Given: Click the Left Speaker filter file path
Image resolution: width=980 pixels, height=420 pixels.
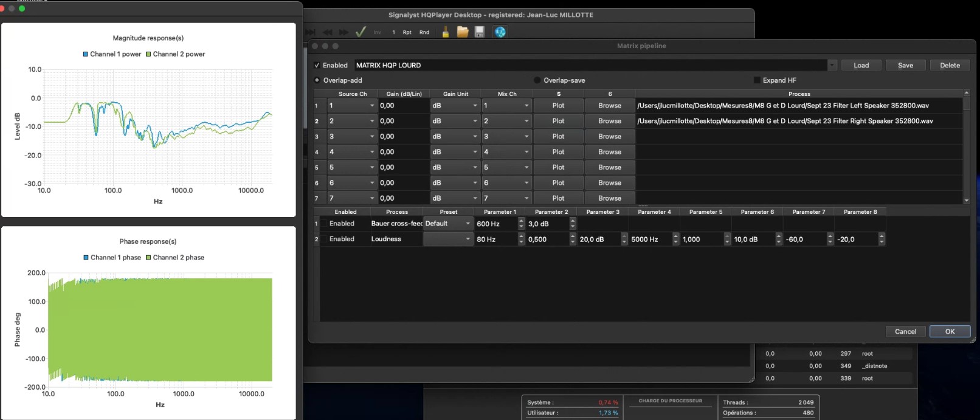Looking at the screenshot, I should coord(783,106).
